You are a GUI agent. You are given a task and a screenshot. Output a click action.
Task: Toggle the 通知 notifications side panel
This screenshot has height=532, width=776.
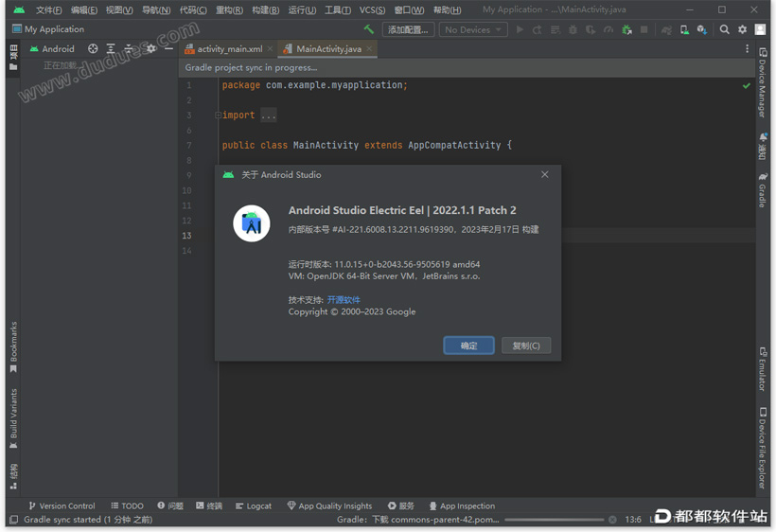click(x=763, y=146)
